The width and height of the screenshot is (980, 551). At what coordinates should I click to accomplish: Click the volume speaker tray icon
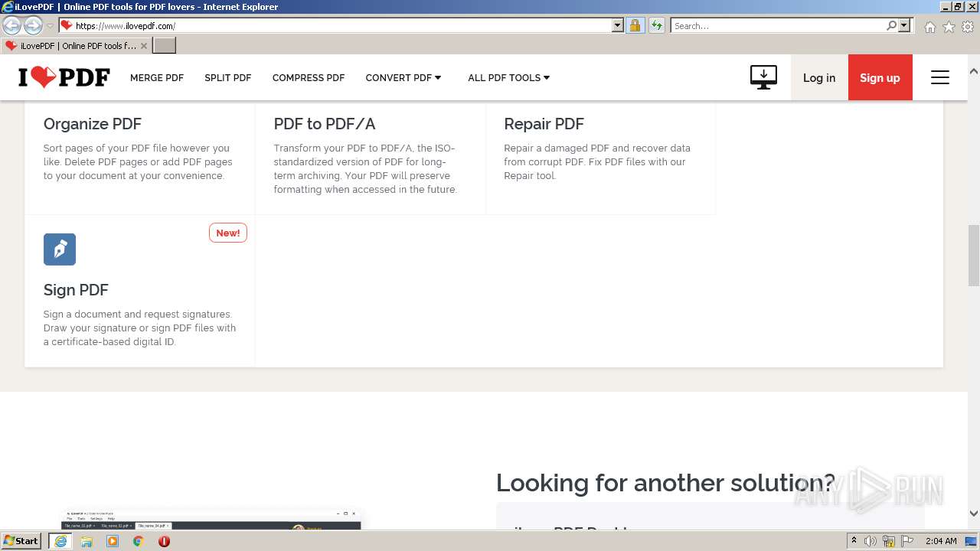[871, 541]
